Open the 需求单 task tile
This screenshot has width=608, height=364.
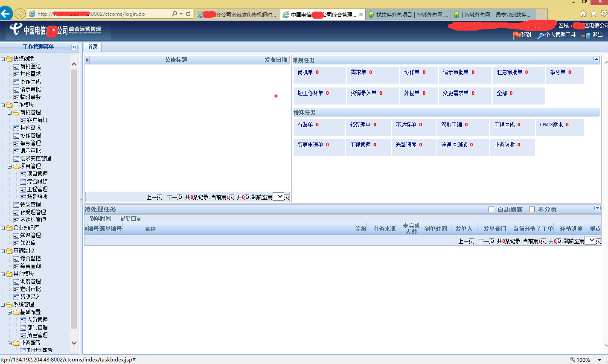tap(373, 75)
